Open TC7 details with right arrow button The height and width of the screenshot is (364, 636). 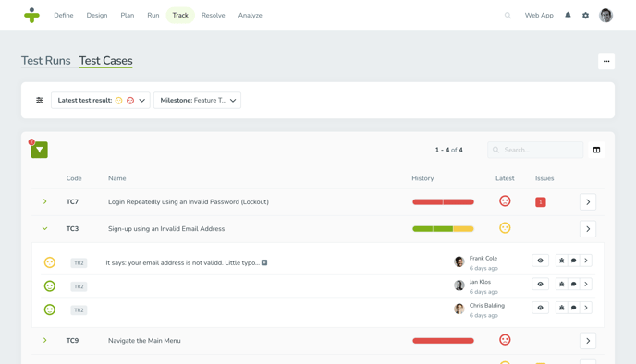[588, 201]
